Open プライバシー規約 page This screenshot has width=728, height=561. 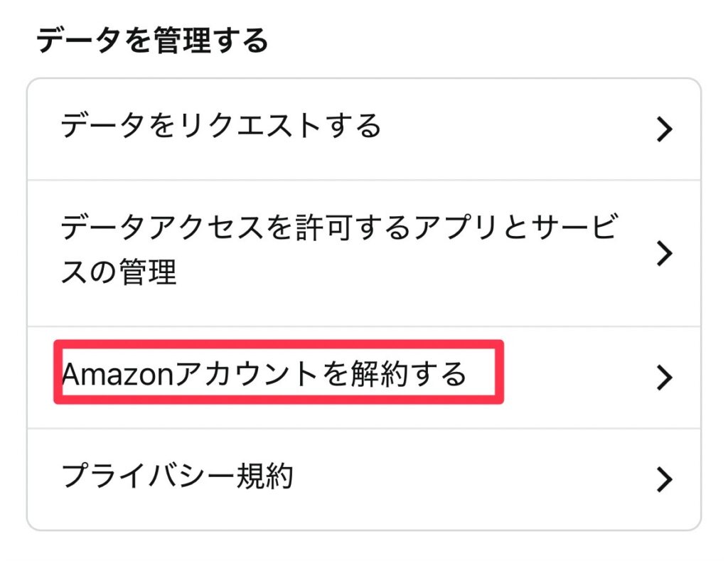177,476
